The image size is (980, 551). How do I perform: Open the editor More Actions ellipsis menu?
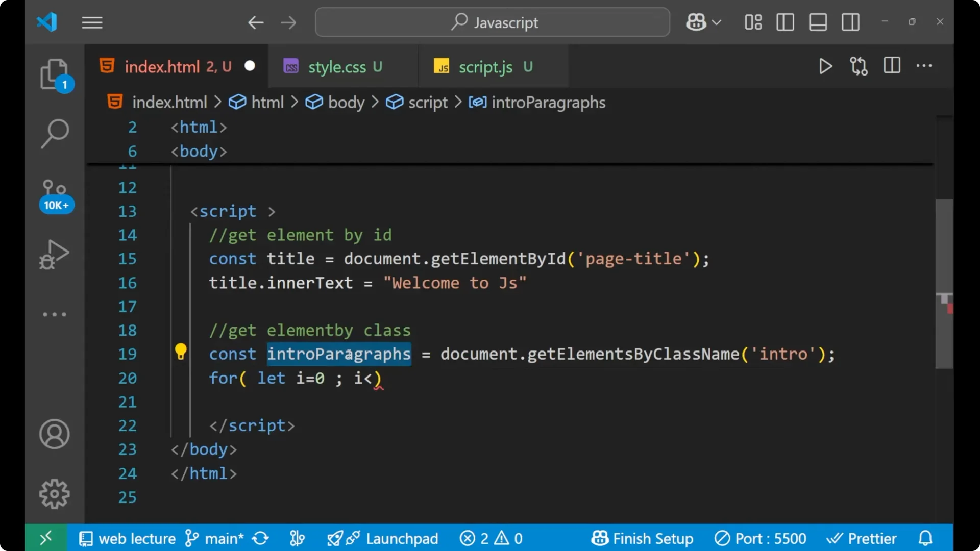[x=924, y=66]
